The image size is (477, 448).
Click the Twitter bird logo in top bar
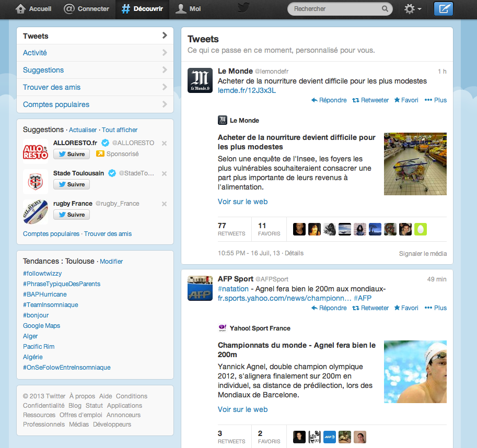click(x=243, y=8)
